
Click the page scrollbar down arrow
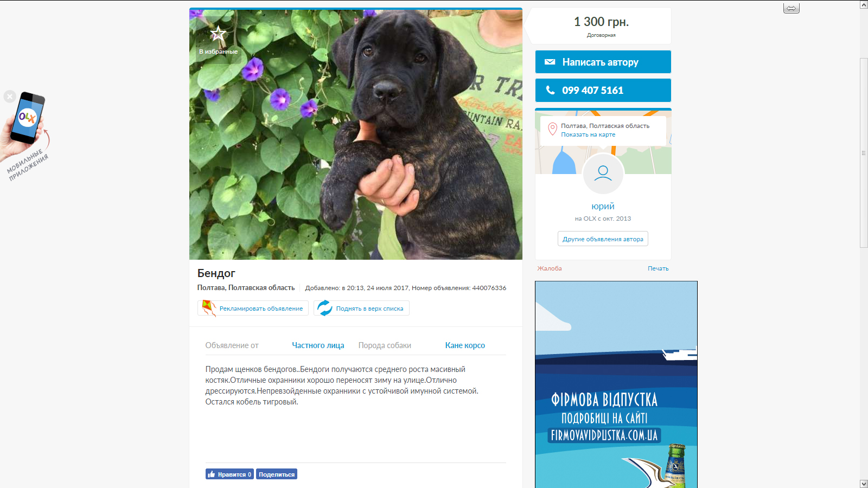tap(864, 484)
